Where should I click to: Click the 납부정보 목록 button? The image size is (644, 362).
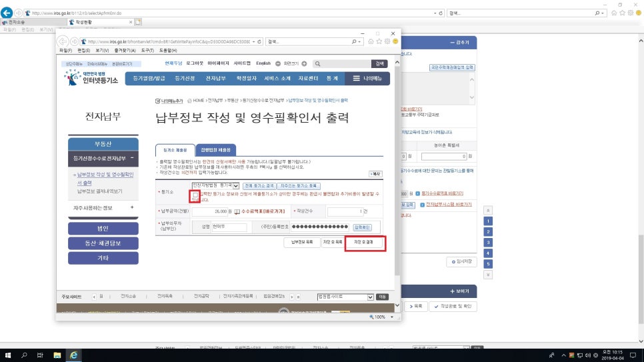[x=302, y=243]
